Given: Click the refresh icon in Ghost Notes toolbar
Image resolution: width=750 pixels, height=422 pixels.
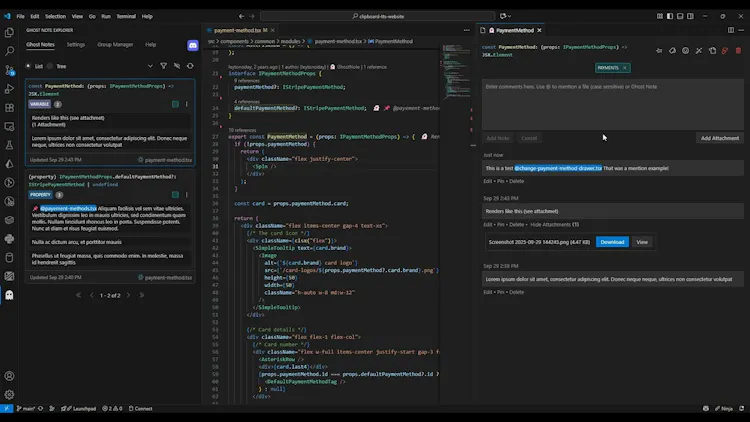Looking at the screenshot, I should 190,66.
